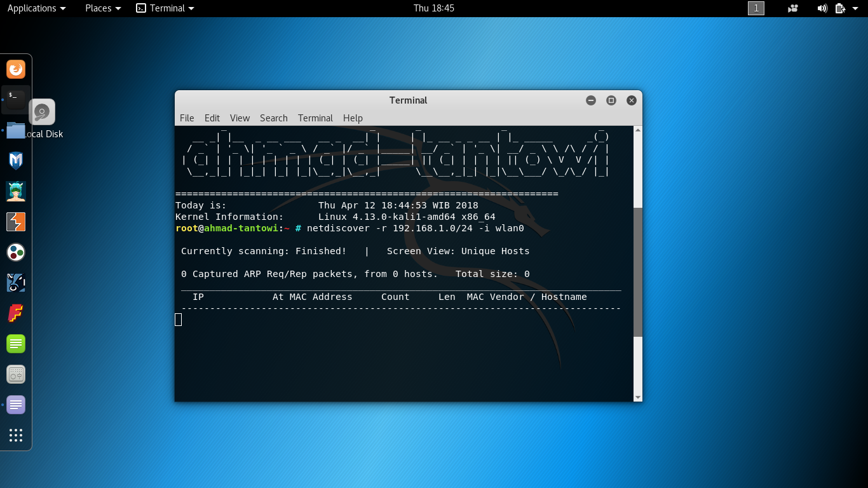The image size is (868, 488).
Task: Open the Files folder dock icon
Action: tap(16, 130)
